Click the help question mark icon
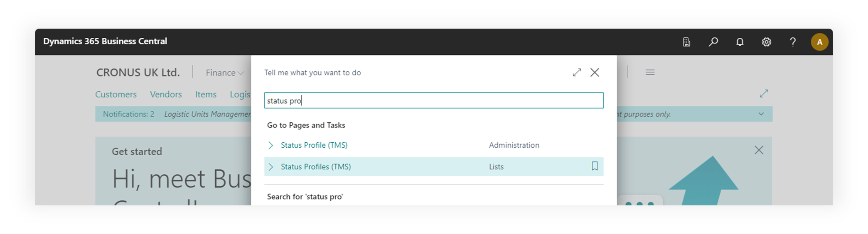This screenshot has height=234, width=868. tap(793, 42)
